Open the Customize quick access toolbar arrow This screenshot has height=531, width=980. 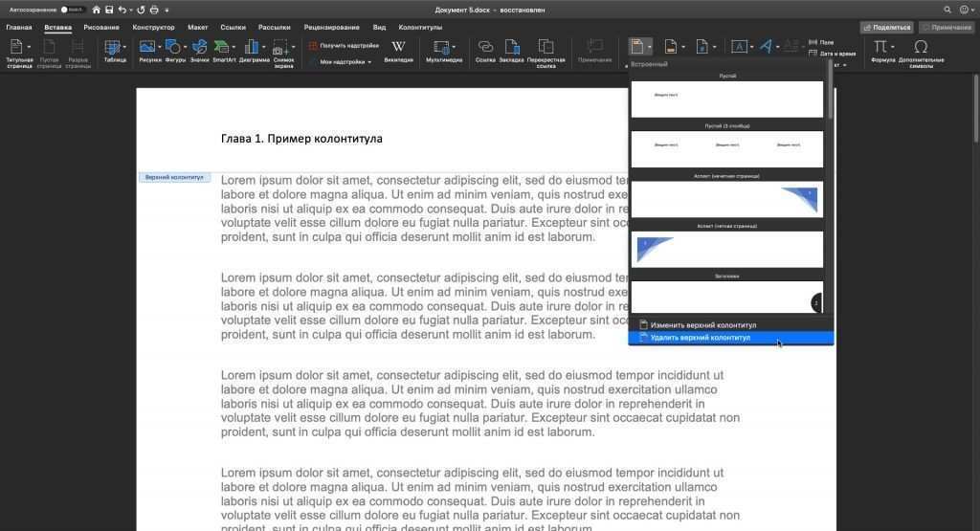[167, 11]
